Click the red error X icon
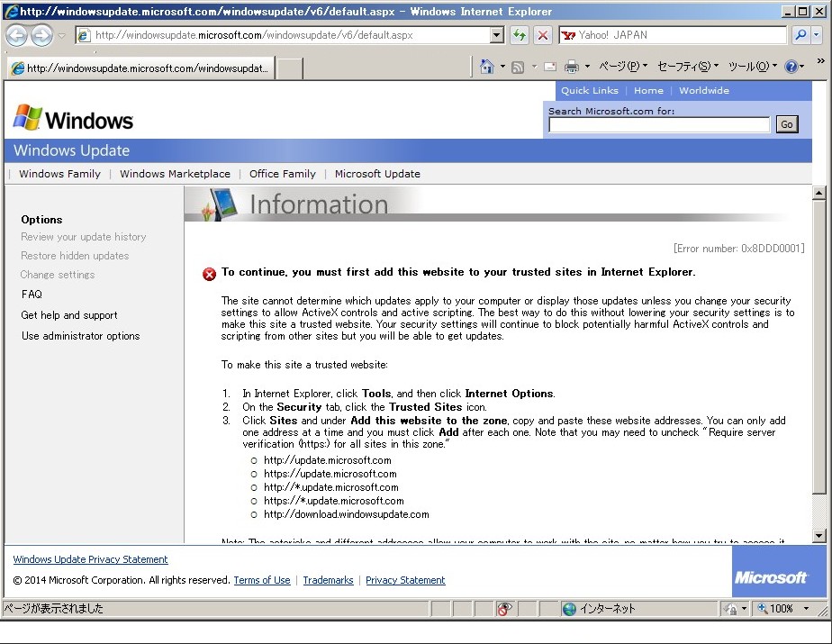Viewport: 832px width, 644px height. (210, 274)
